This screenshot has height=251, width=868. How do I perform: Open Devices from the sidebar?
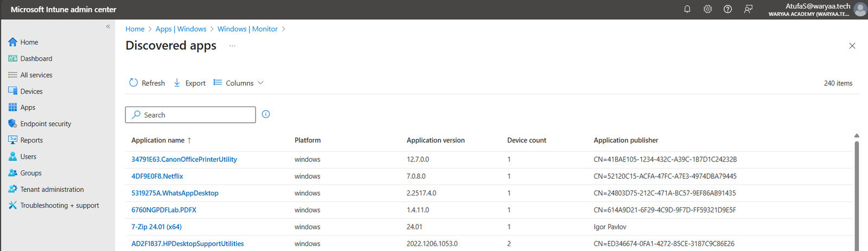(x=31, y=91)
